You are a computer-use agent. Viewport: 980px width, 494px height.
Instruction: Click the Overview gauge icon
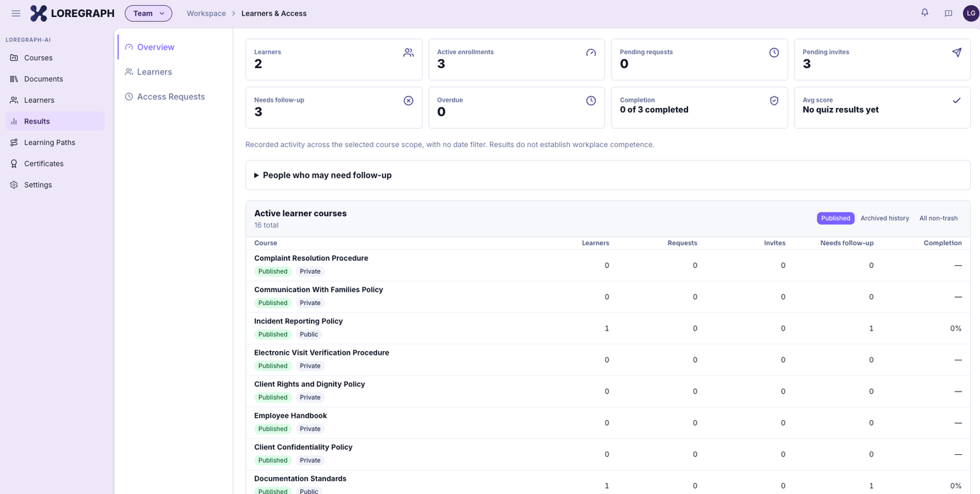click(x=129, y=47)
